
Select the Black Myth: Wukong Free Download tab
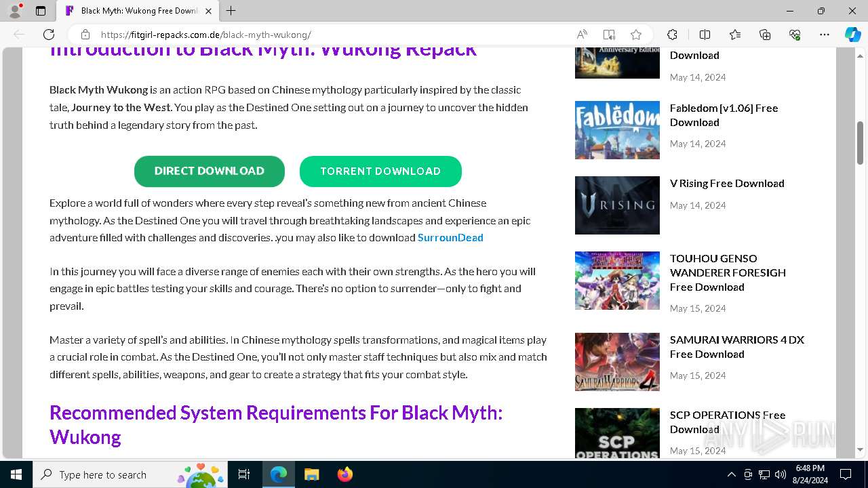coord(138,11)
